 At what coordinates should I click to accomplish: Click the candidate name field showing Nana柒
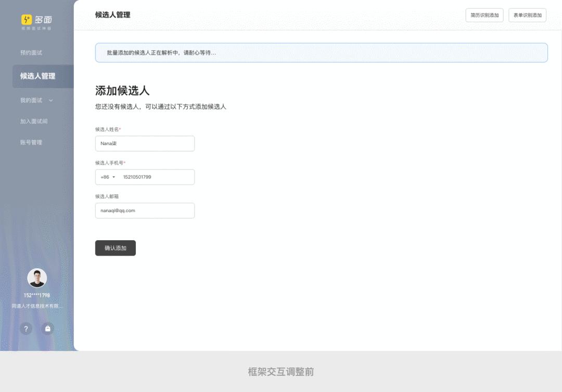pos(145,143)
